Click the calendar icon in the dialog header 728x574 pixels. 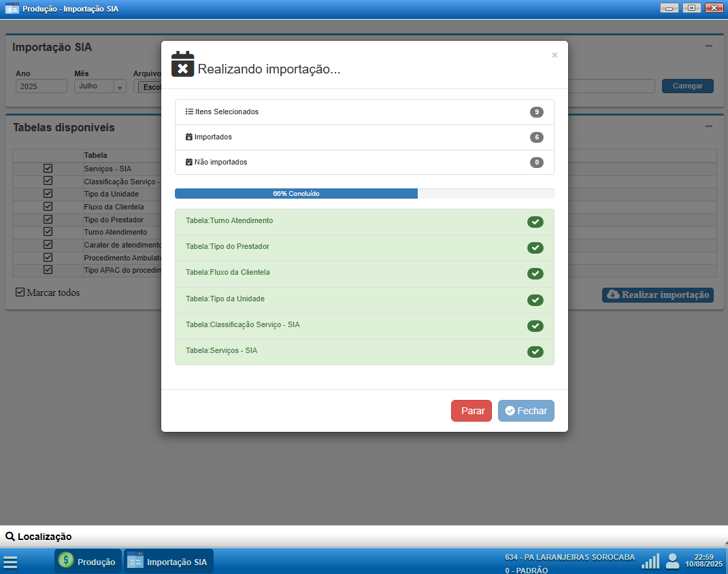pyautogui.click(x=182, y=64)
